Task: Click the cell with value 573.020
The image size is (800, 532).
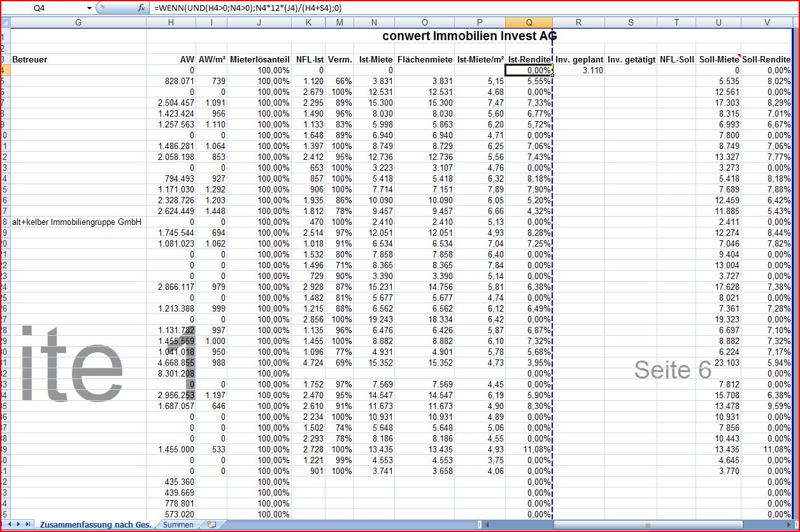Action: [171, 514]
